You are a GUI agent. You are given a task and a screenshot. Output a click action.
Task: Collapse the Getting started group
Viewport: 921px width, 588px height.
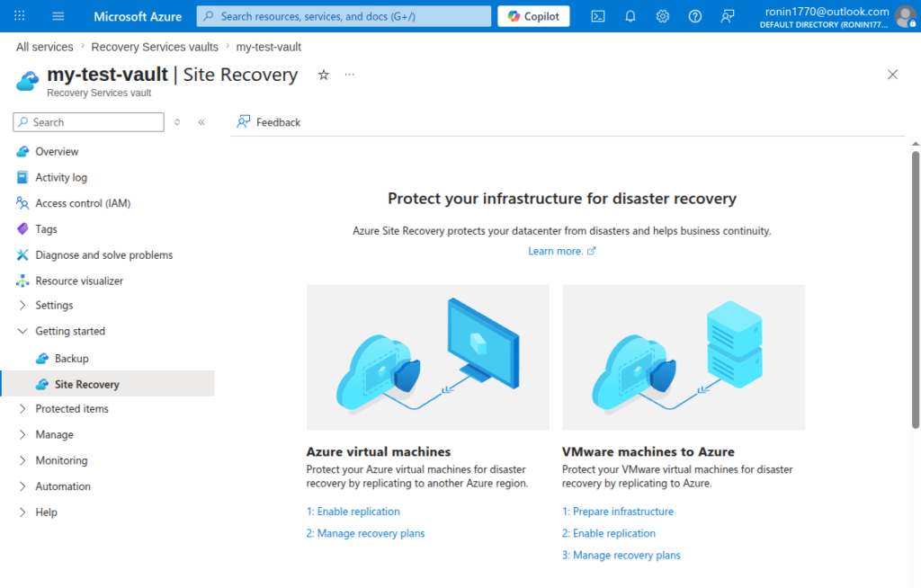22,331
